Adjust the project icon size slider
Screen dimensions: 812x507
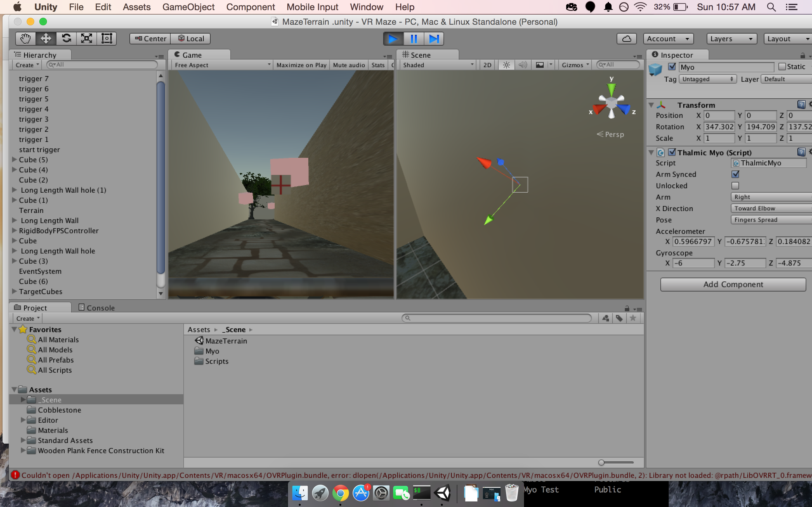[601, 463]
